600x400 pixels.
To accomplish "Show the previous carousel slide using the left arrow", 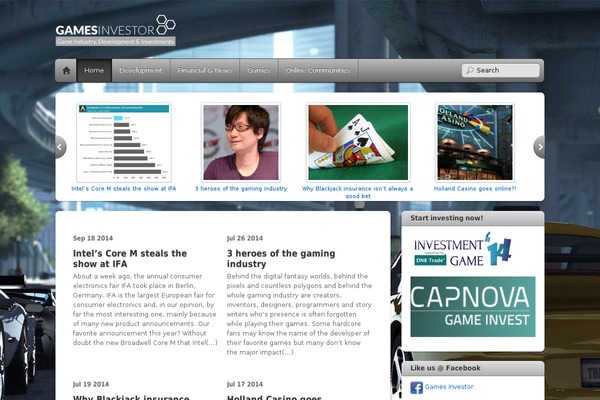I will coord(60,147).
